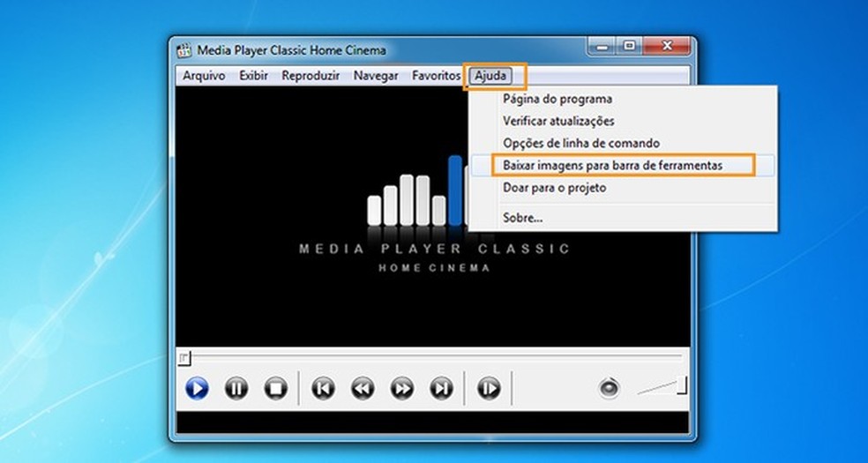Minimize the Media Player Classic window
Screen dimensions: 868x463
[x=602, y=47]
